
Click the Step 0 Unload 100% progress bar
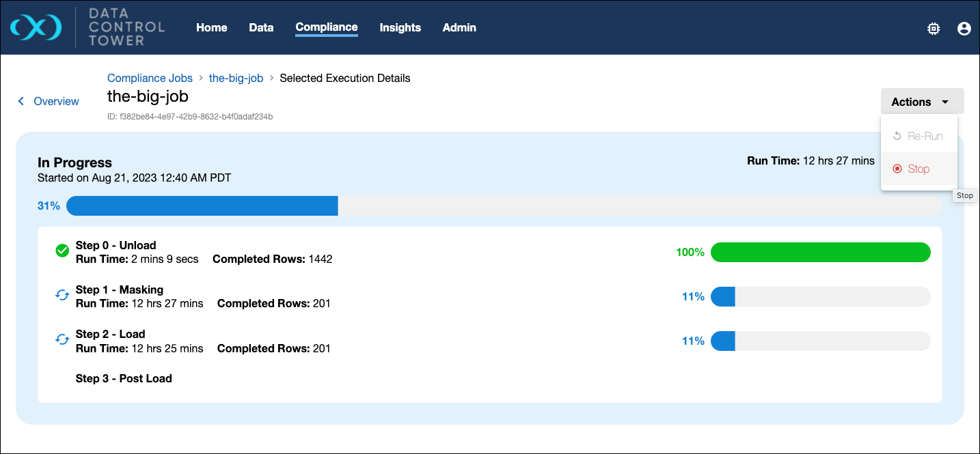point(820,252)
